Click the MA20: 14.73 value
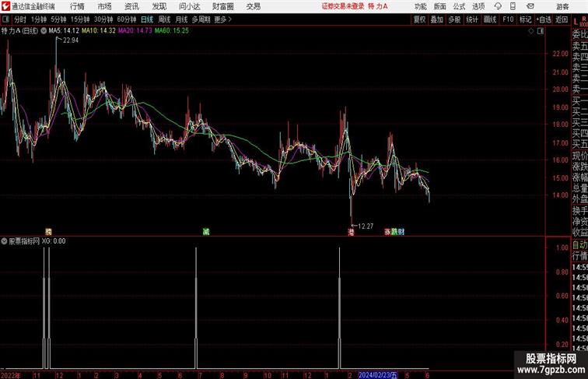 135,31
